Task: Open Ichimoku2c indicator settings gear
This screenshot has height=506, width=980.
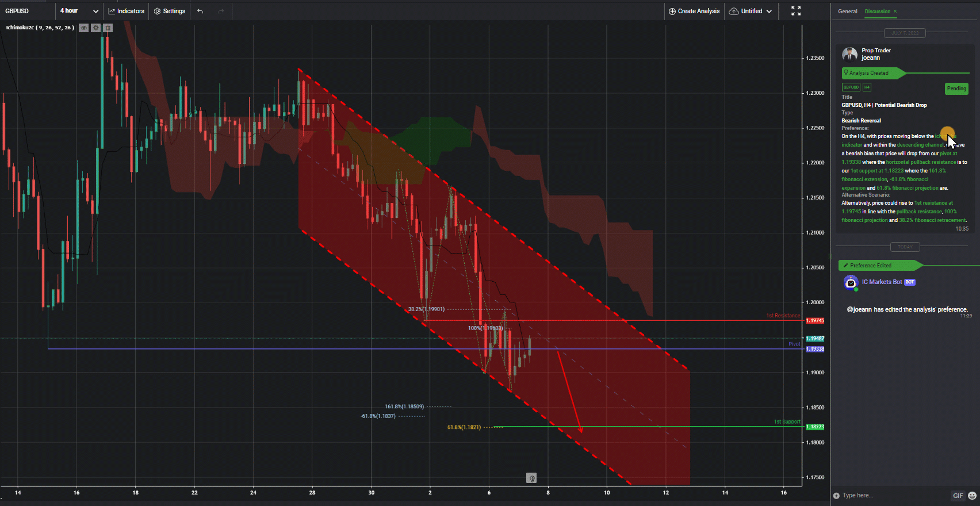Action: pos(95,28)
